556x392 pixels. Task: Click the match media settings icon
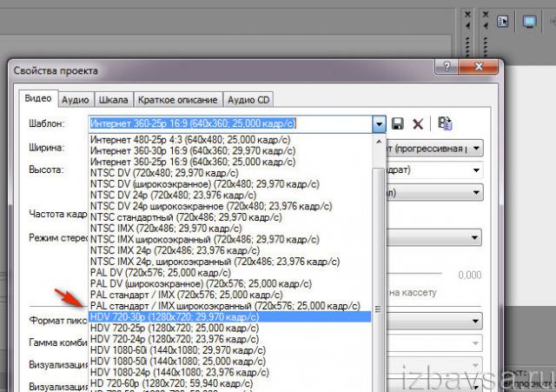(444, 124)
